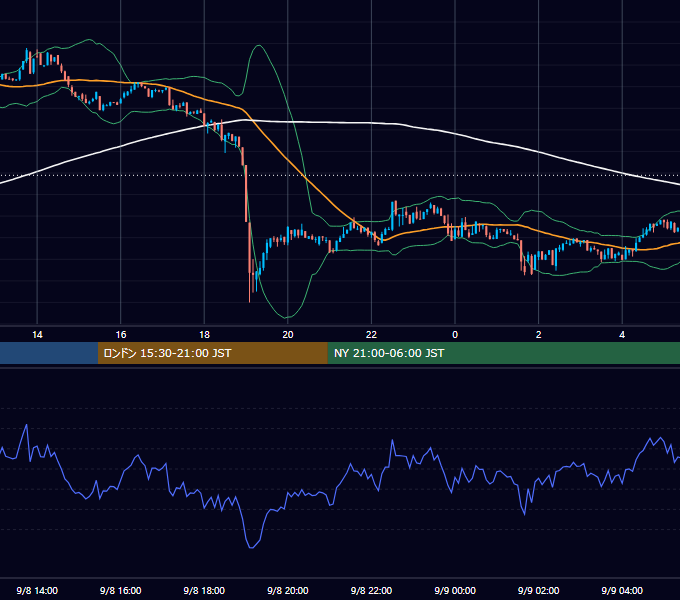Viewport: 680px width, 600px height.
Task: Click the 18 hour label on price chart axis
Action: (x=204, y=335)
